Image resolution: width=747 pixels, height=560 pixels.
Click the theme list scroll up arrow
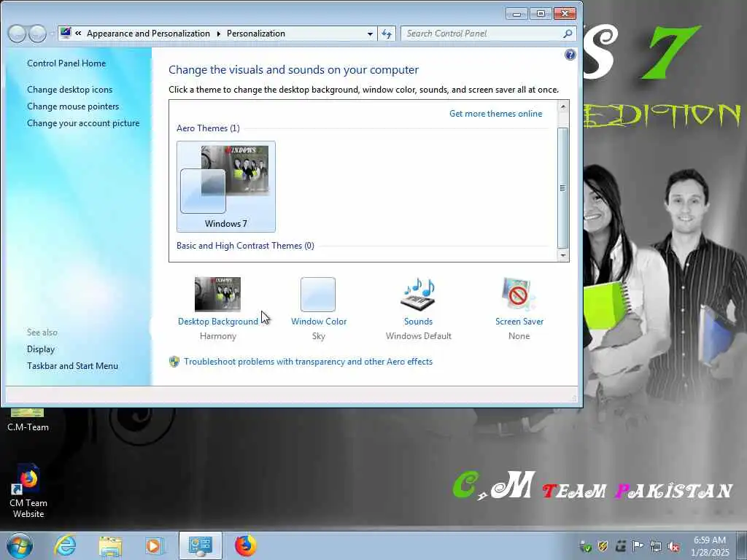[562, 106]
